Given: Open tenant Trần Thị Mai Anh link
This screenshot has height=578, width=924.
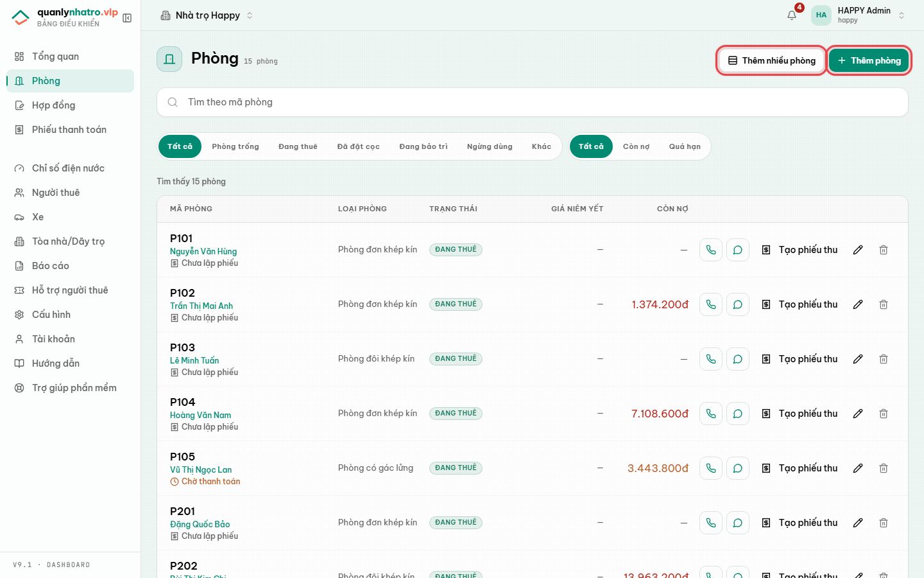Looking at the screenshot, I should [201, 306].
